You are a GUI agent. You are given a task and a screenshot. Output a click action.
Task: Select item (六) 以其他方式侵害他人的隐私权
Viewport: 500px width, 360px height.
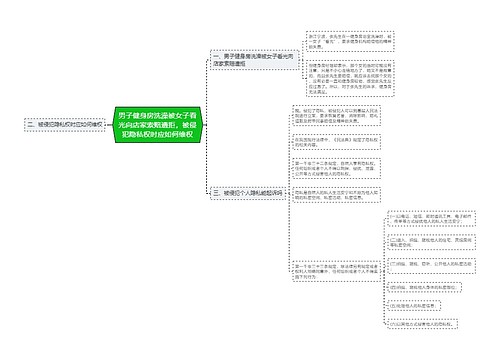pos(422,324)
